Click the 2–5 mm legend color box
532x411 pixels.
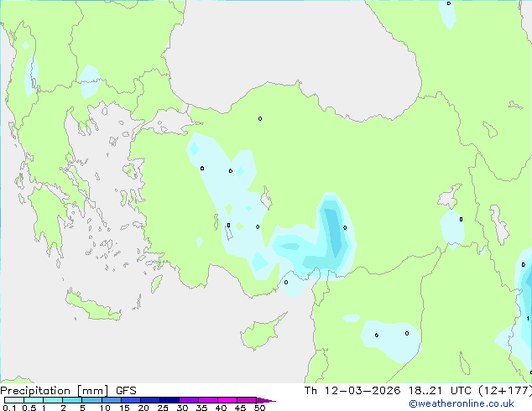(x=72, y=400)
